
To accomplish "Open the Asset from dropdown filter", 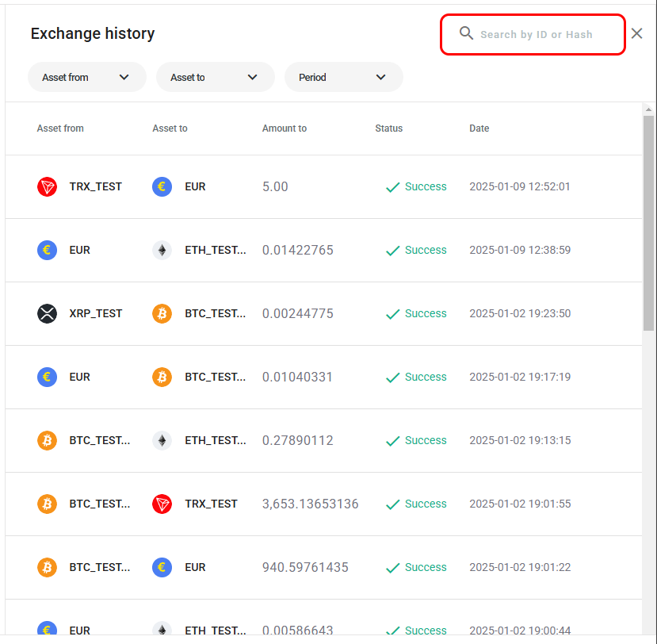I will 86,77.
